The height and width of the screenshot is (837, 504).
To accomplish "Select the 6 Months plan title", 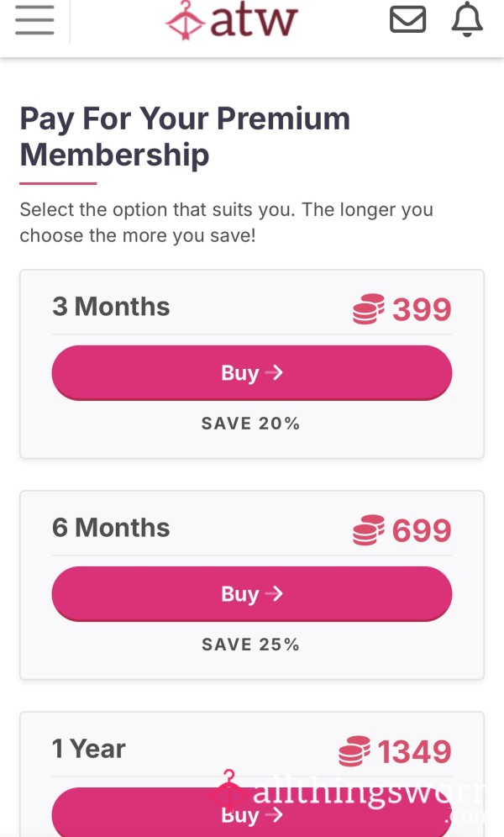I will point(111,528).
